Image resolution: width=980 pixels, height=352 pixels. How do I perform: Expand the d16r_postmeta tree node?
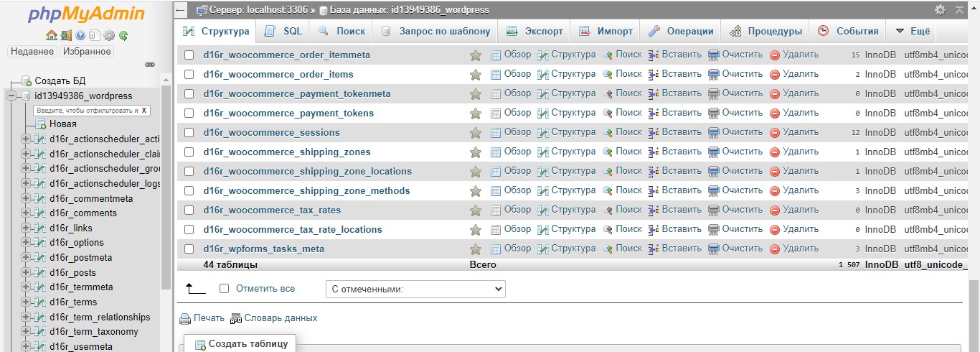click(x=26, y=257)
